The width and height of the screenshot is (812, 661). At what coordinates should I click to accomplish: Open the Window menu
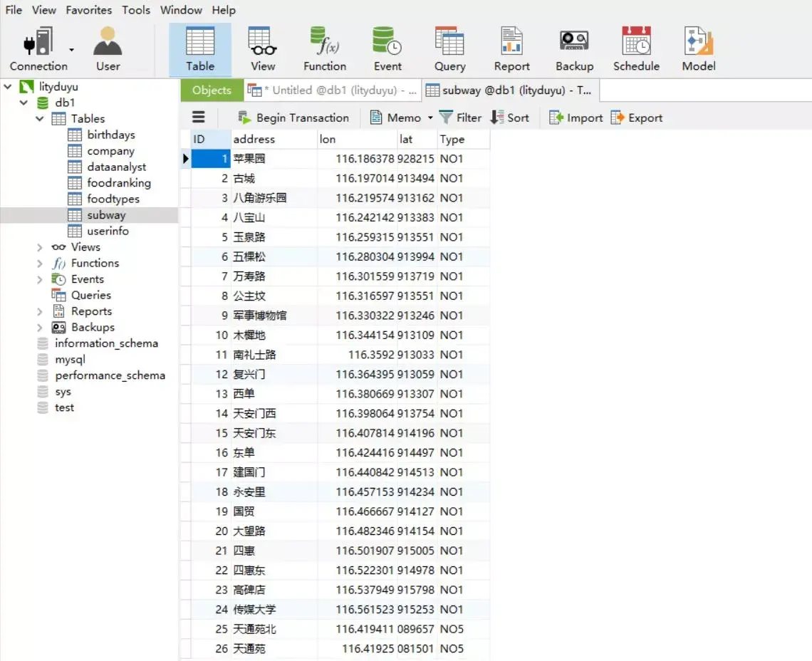click(181, 10)
